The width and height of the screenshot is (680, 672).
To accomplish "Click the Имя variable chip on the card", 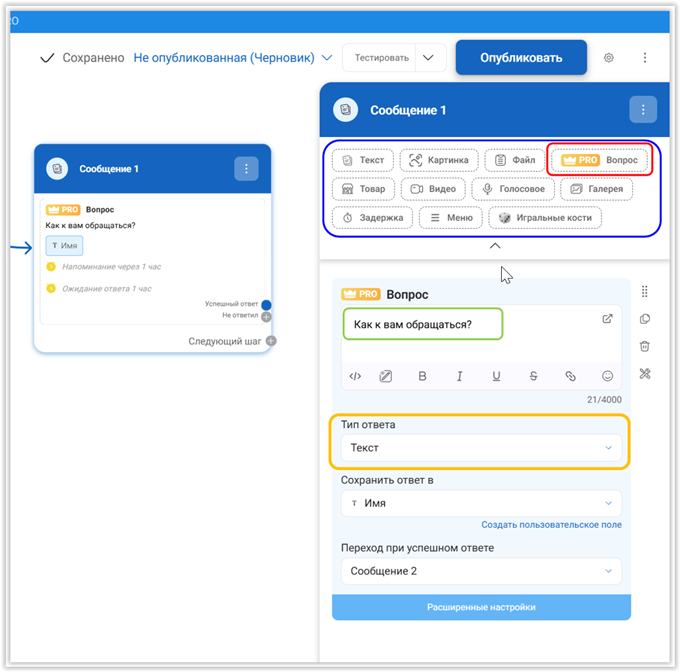I will [x=64, y=245].
